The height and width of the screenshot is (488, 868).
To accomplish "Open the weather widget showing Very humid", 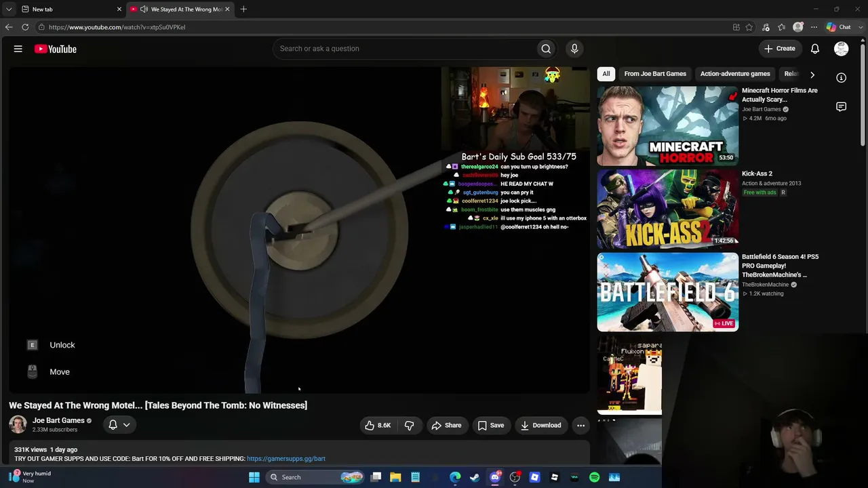I will (x=30, y=477).
